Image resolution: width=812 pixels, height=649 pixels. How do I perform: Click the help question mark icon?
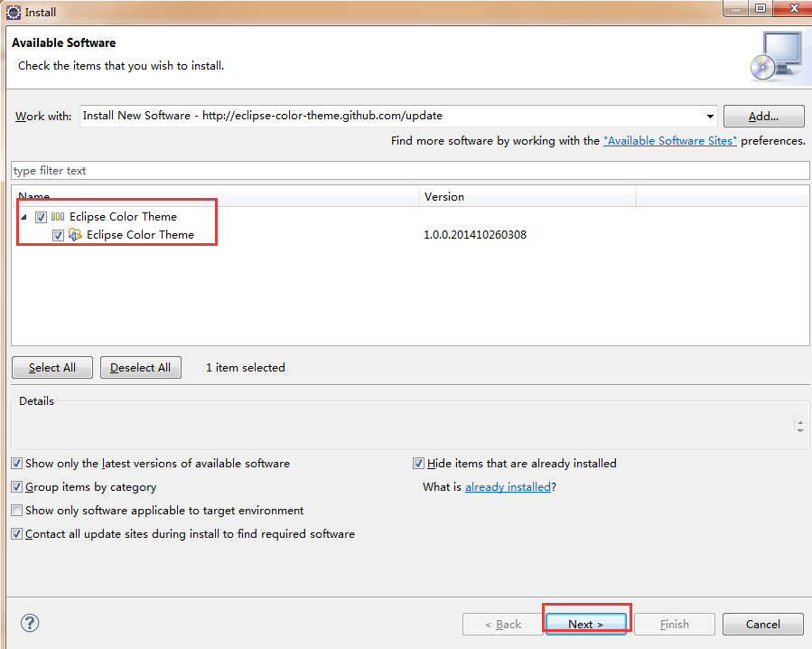click(x=30, y=623)
